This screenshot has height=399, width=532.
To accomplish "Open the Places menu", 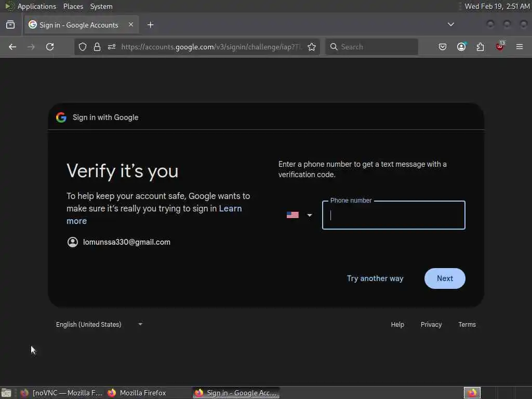I will [x=73, y=6].
